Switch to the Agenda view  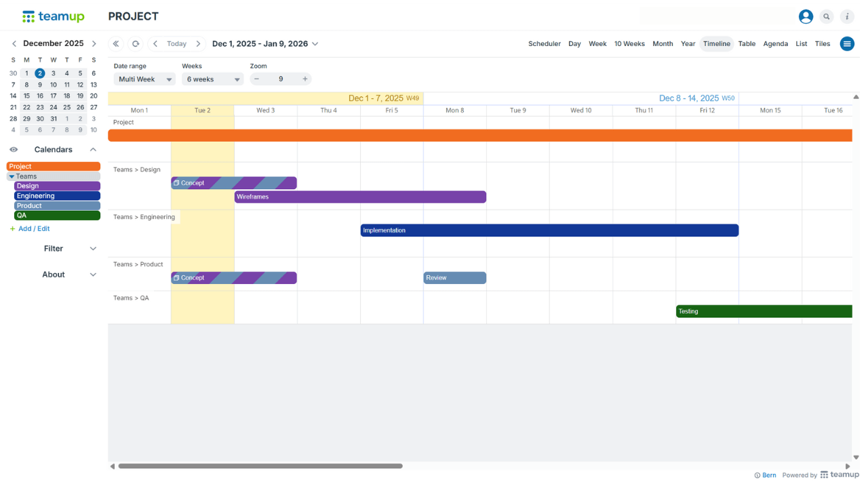775,44
